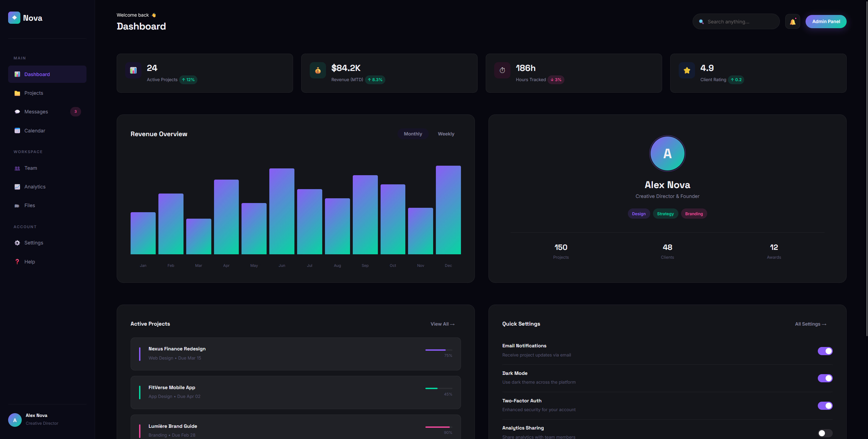Switch revenue chart to Weekly tab
This screenshot has height=439, width=868.
point(446,134)
